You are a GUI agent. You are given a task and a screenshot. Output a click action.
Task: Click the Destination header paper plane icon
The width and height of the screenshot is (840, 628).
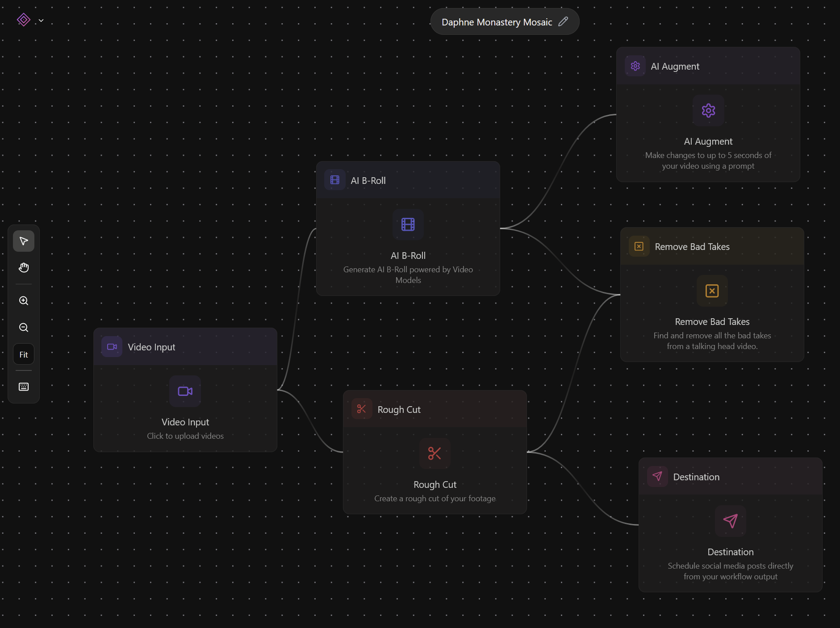[657, 476]
